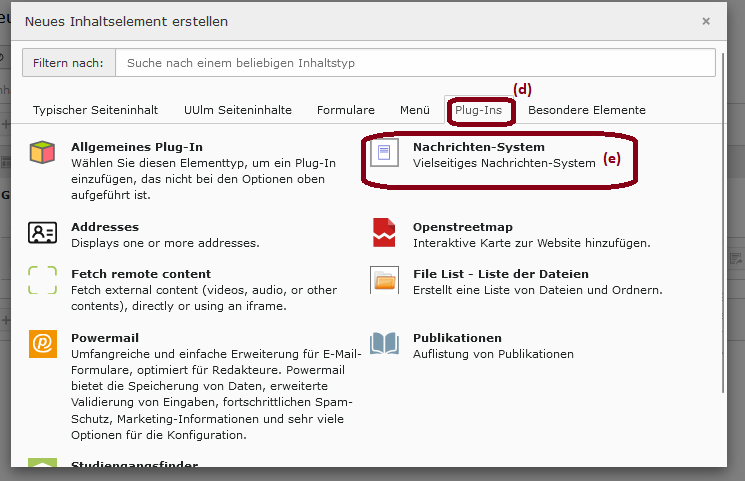Go to the Besondere Elemente tab
Viewport: 745px width, 481px height.
[587, 110]
